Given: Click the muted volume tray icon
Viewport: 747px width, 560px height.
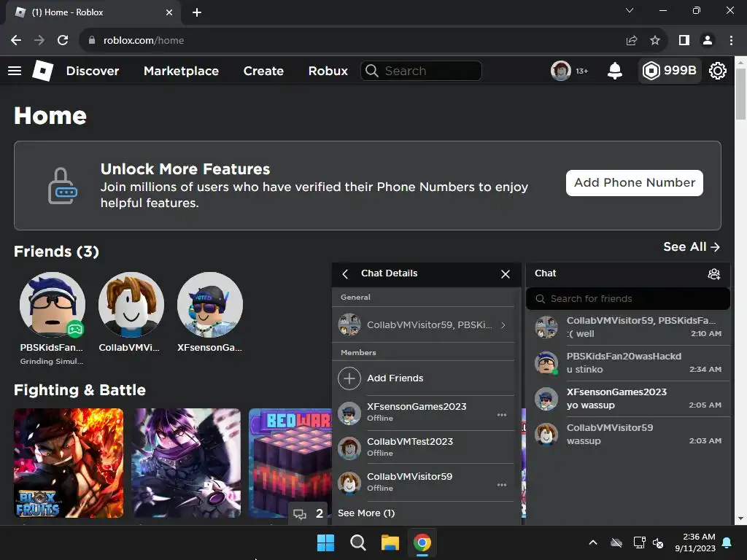Looking at the screenshot, I should 658,542.
